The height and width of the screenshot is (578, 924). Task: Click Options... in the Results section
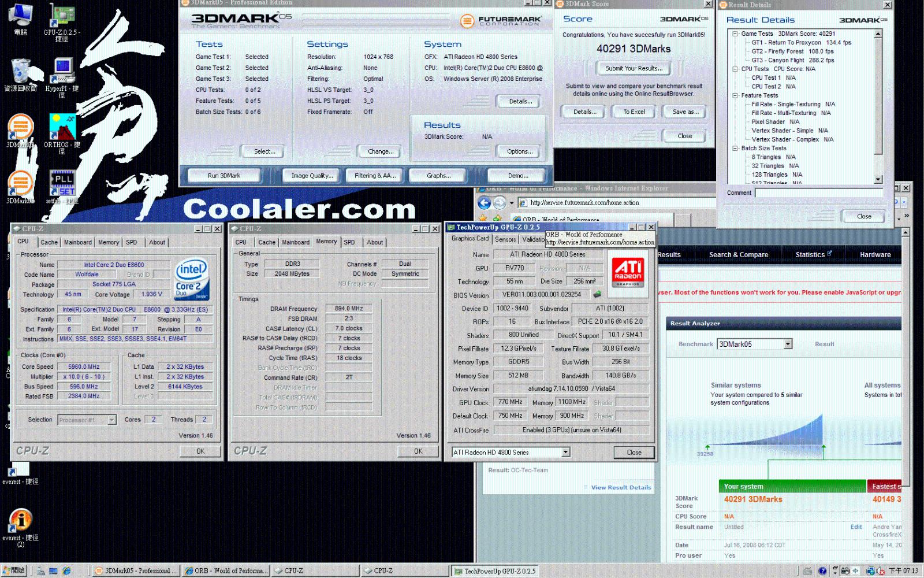tap(520, 151)
